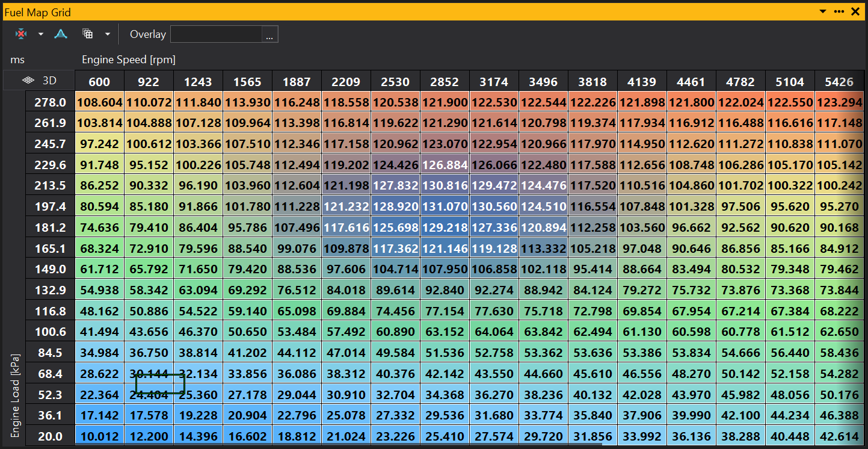
Task: Click inside the Overlay text field
Action: click(216, 34)
